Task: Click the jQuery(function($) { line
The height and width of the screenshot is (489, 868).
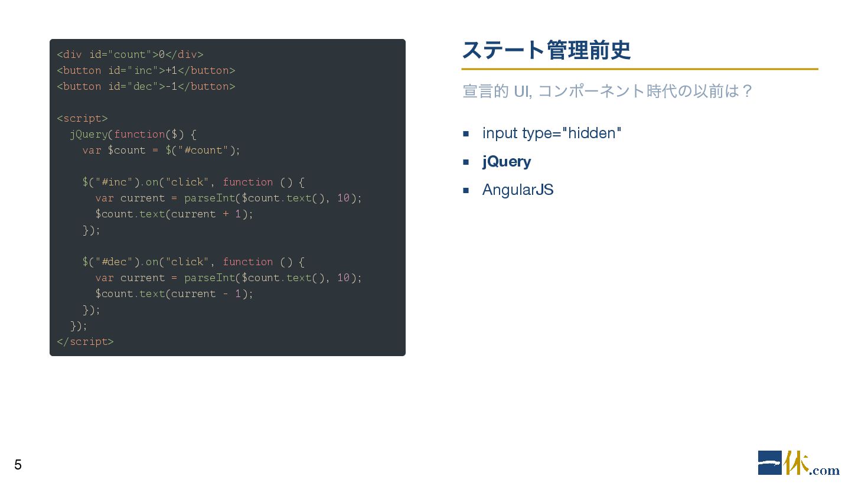Action: pos(133,134)
